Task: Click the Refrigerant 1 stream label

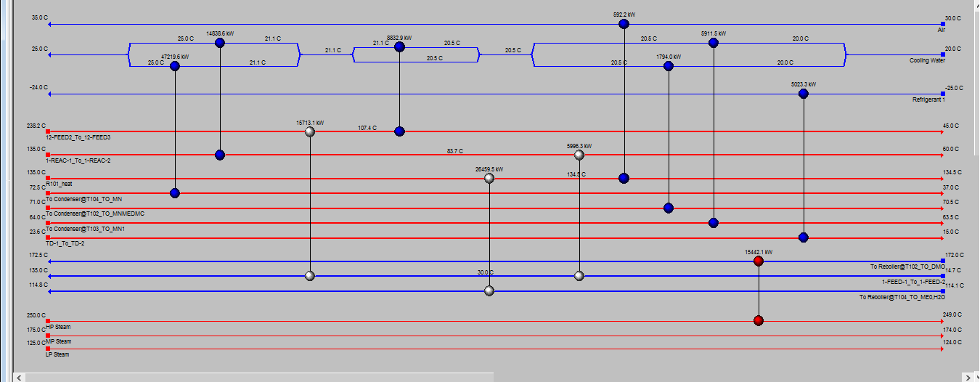Action: click(928, 99)
